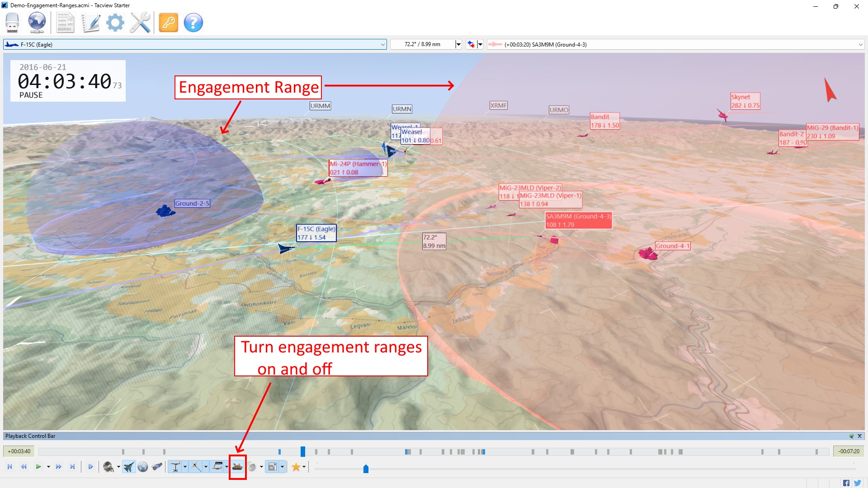868x488 pixels.
Task: Expand the star bookmark dropdown arrow
Action: pos(304,467)
